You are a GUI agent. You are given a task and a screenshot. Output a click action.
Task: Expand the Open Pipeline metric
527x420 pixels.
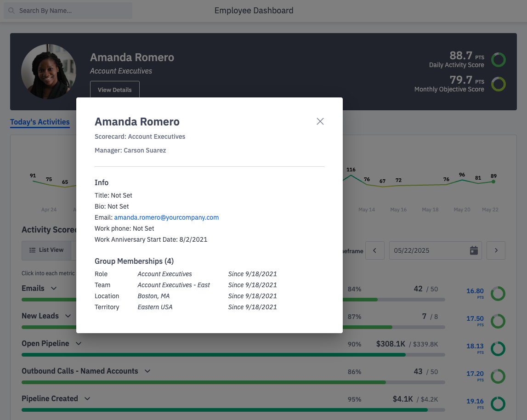[79, 344]
